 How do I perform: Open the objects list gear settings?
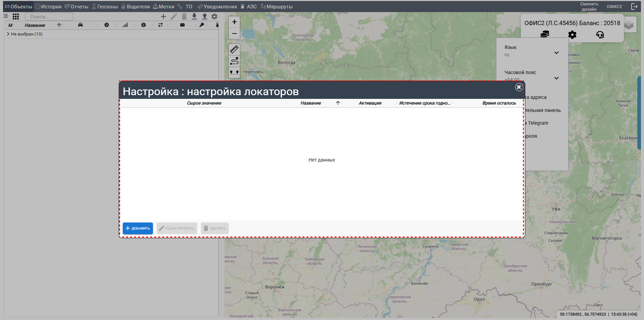click(x=214, y=16)
